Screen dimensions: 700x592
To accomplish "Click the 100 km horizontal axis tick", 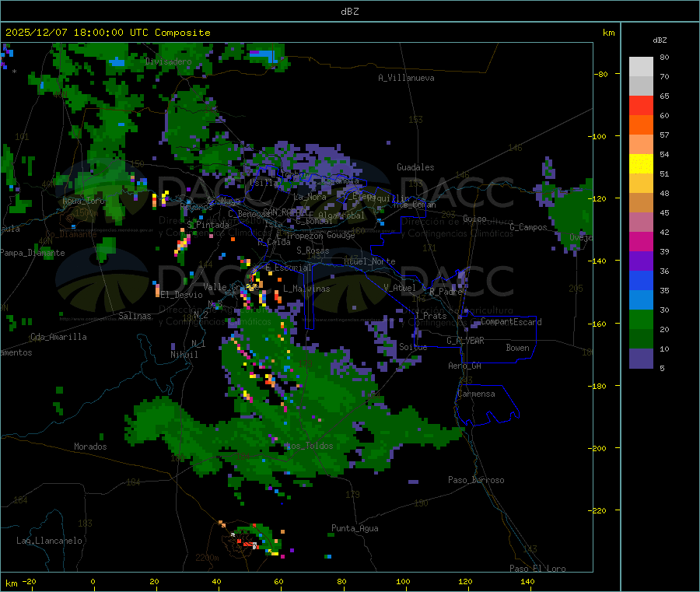I will point(403,582).
